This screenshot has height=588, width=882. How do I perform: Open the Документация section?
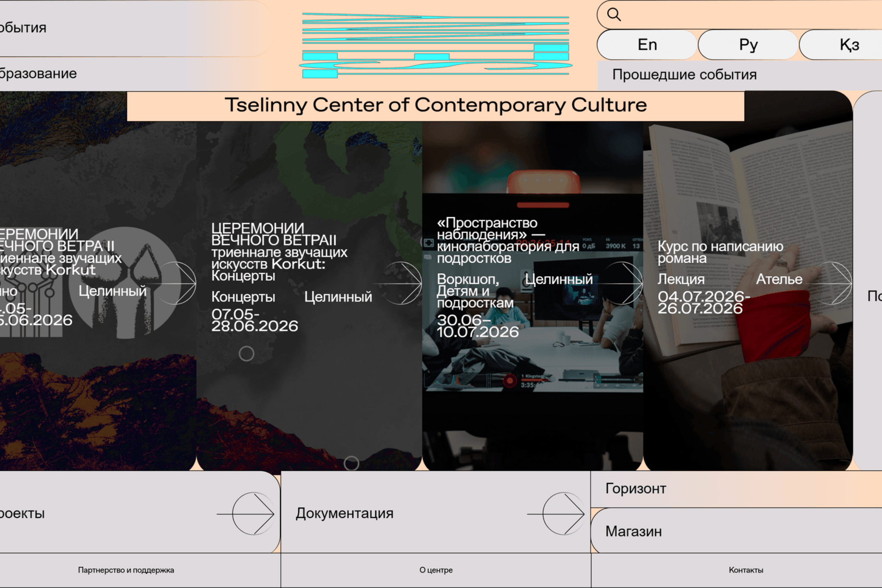pos(435,513)
